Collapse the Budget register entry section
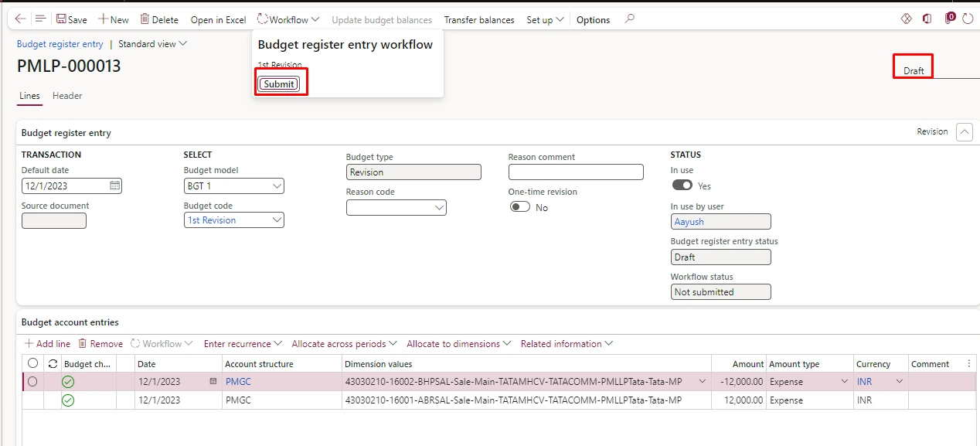 coord(965,132)
